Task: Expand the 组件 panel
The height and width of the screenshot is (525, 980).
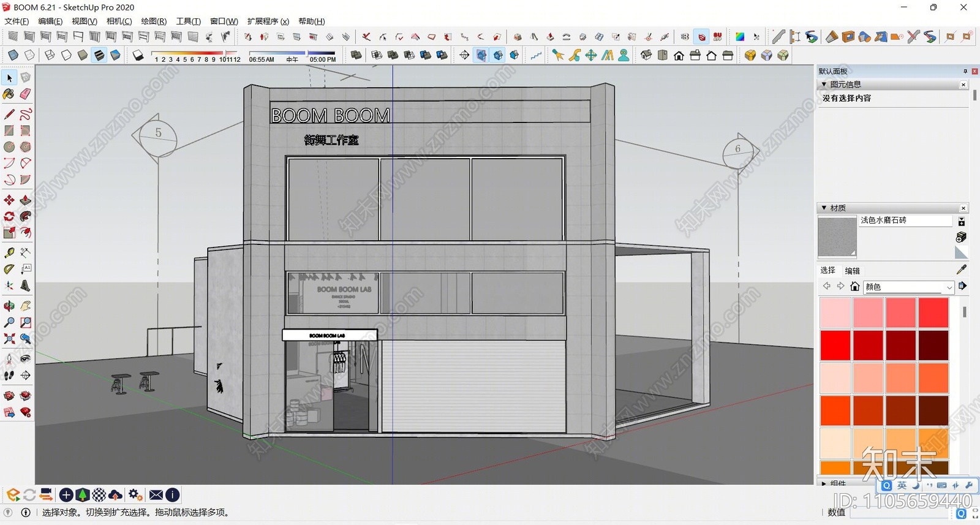Action: tap(824, 483)
